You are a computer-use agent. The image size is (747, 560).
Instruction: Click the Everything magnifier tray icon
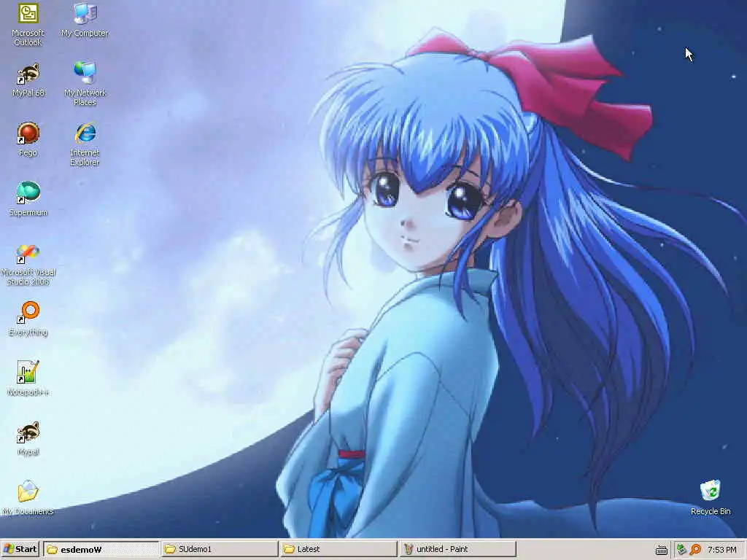[x=695, y=550]
